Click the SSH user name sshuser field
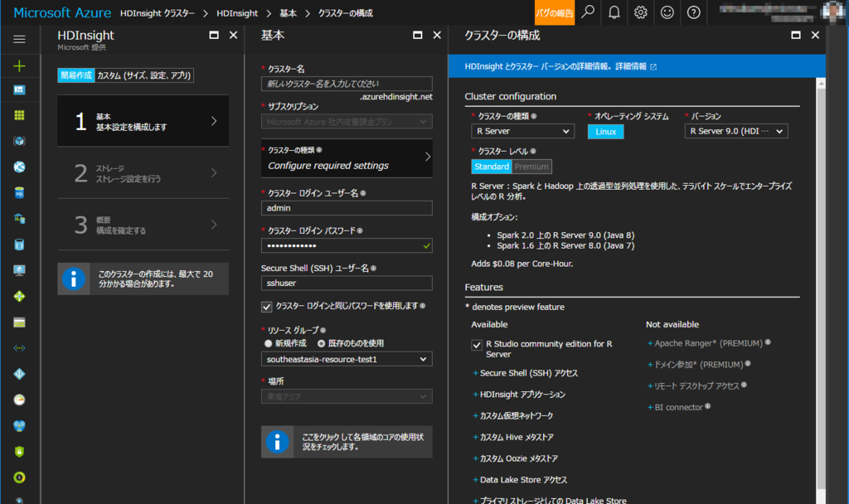This screenshot has width=849, height=504. coord(347,283)
